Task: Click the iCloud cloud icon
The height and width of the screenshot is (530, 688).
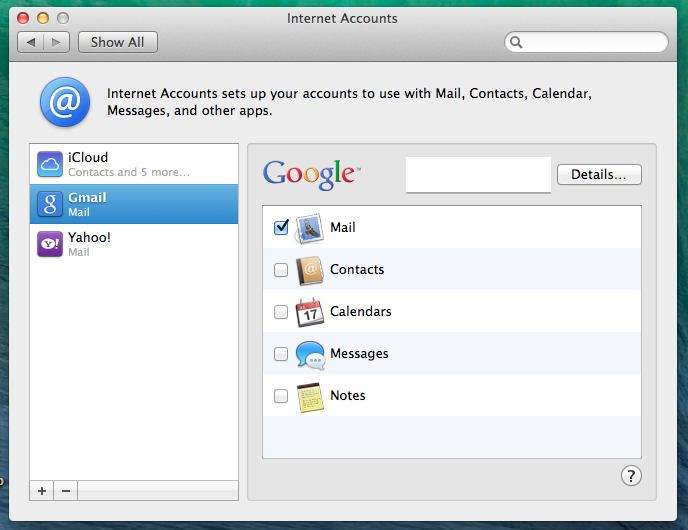Action: coord(50,164)
